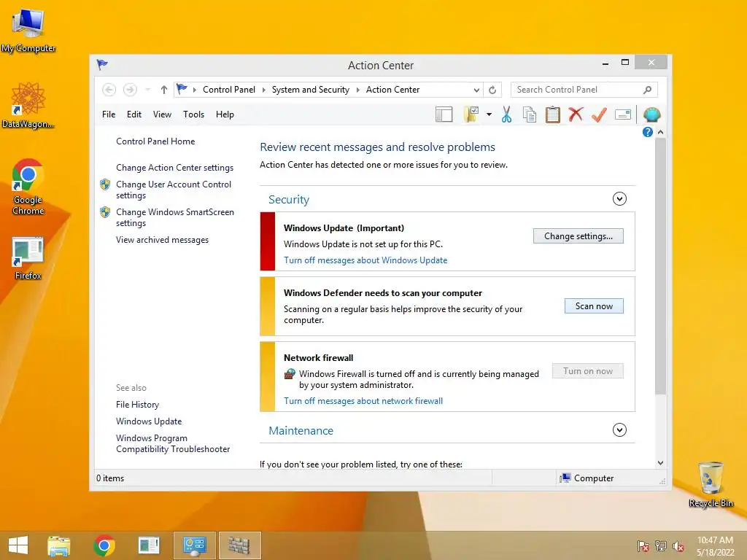Open View archived messages link
The image size is (747, 560).
click(163, 240)
